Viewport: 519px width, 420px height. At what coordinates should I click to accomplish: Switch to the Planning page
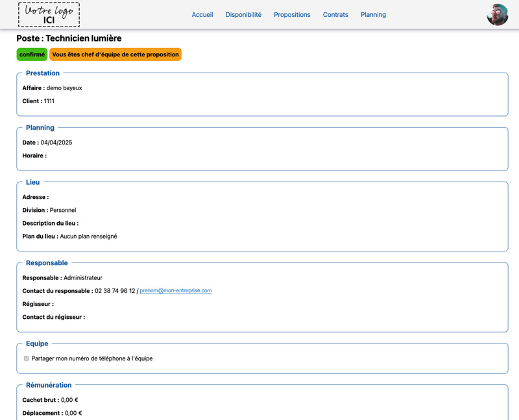click(373, 14)
